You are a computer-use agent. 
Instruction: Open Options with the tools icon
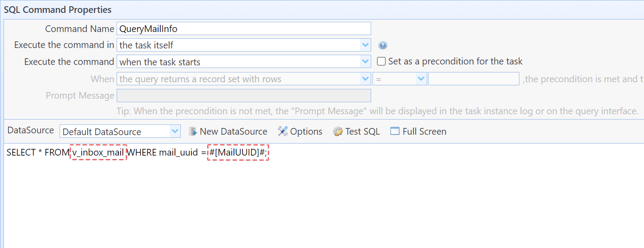tap(283, 132)
